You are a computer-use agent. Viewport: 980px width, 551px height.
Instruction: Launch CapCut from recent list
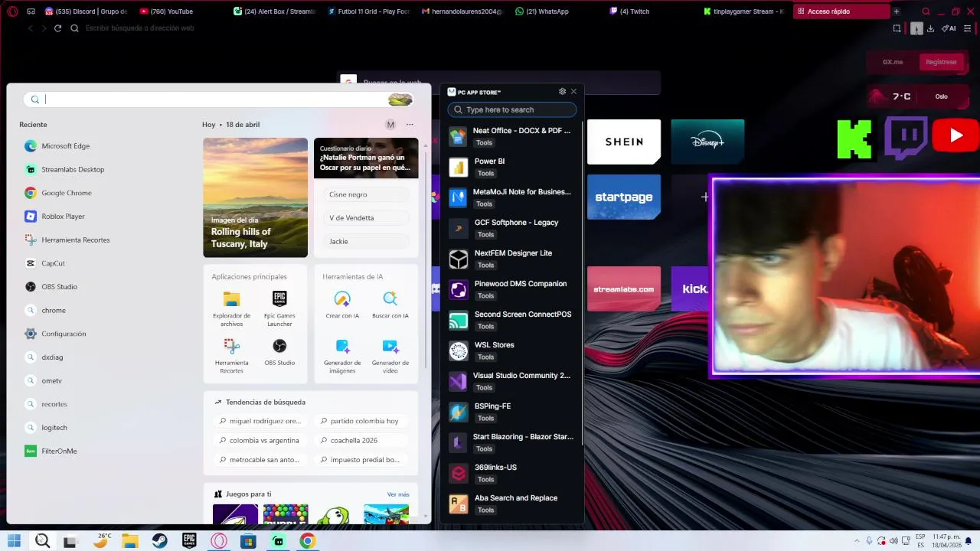point(44,263)
